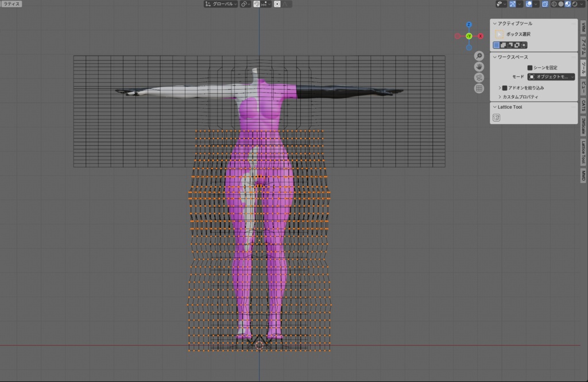
Task: Open snapping options dropdown beside magnet
Action: (x=265, y=4)
